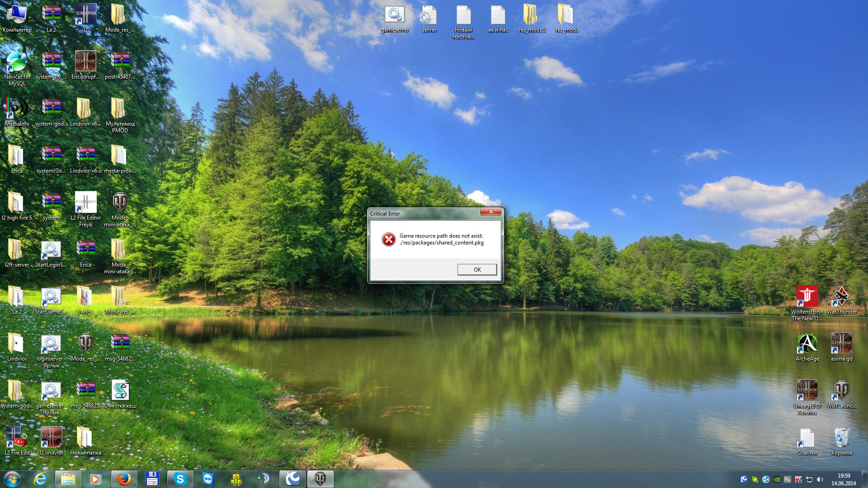Open the volume control in tray
868x488 pixels.
[820, 479]
